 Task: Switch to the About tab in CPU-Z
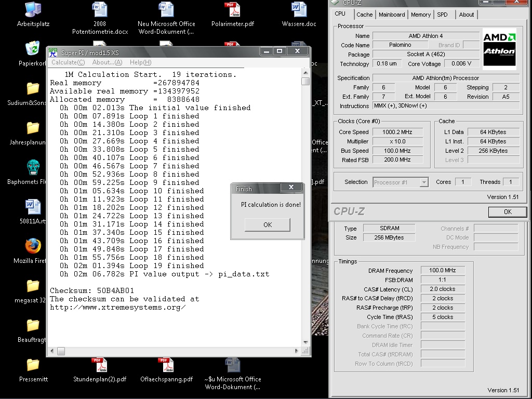466,15
